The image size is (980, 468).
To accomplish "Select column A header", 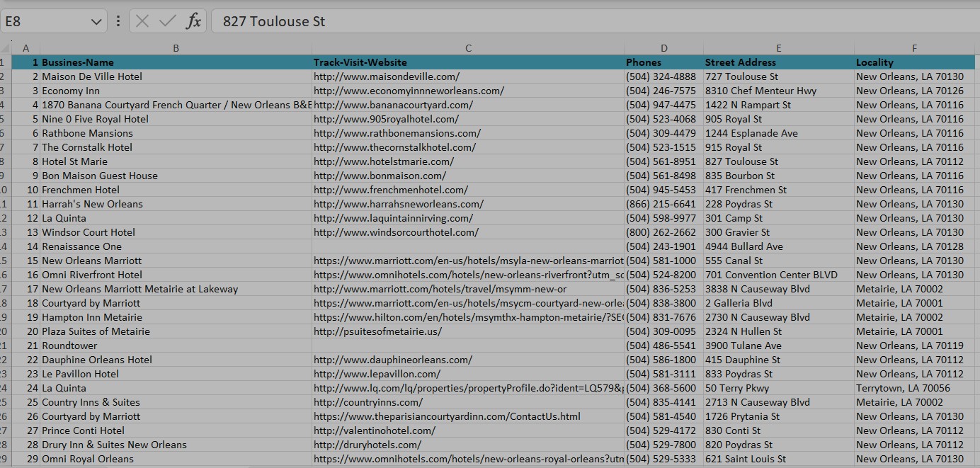I will (26, 48).
